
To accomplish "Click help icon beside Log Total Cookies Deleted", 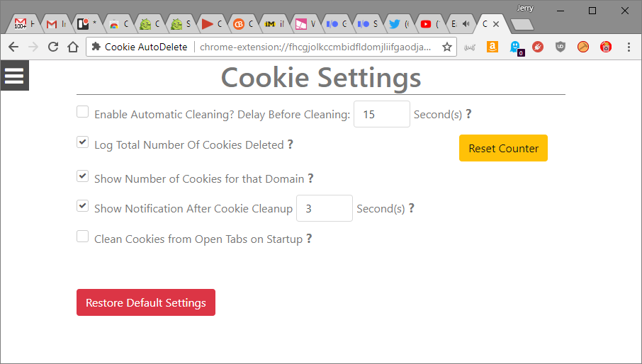I will (x=291, y=144).
